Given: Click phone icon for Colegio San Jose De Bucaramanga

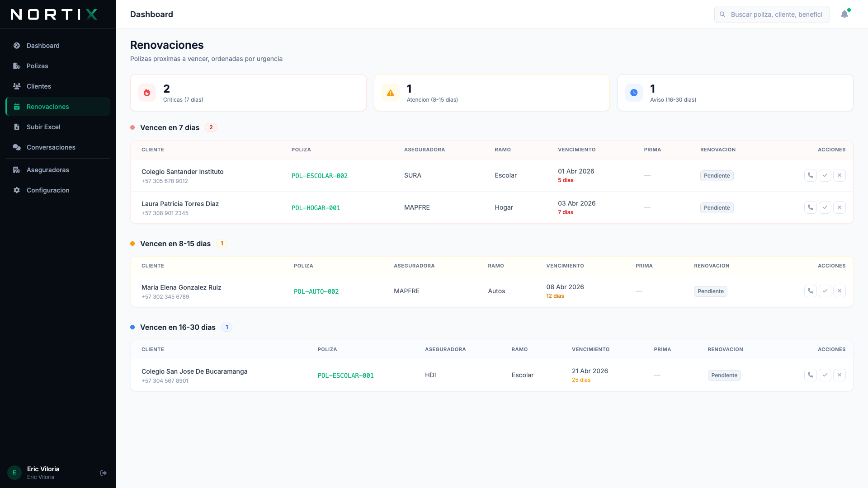Looking at the screenshot, I should tap(810, 375).
